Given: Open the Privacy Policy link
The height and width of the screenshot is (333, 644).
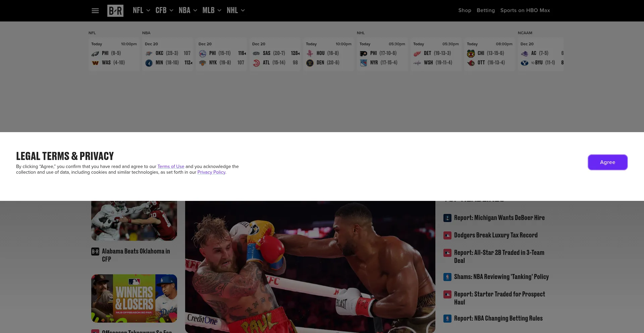Looking at the screenshot, I should pyautogui.click(x=211, y=172).
